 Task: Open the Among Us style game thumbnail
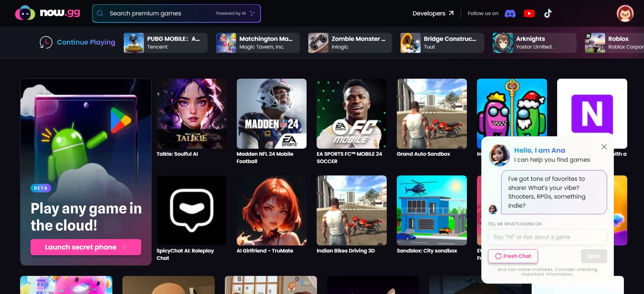[x=512, y=107]
